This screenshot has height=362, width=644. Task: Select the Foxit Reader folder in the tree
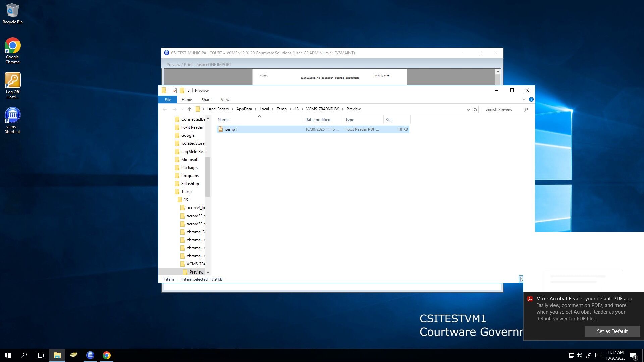coord(192,127)
